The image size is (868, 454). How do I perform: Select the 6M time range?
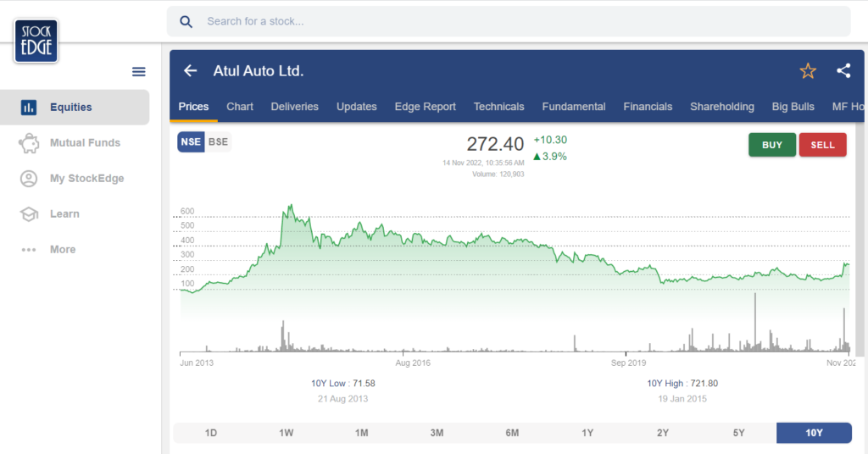click(x=512, y=433)
